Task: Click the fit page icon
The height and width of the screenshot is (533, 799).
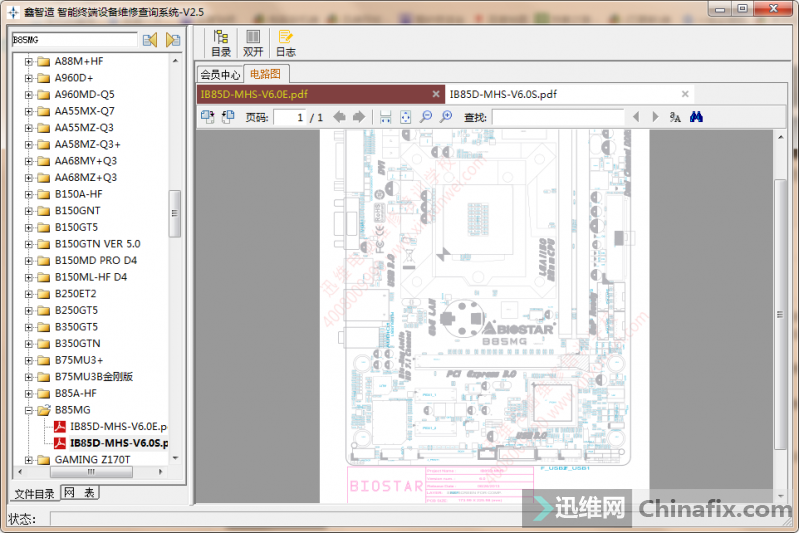Action: [x=405, y=117]
